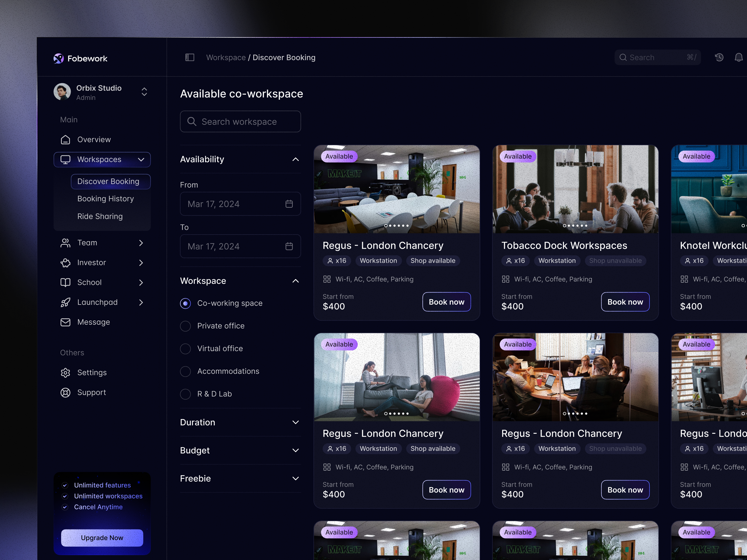Click the Upgrade Now button
The image size is (747, 560).
[102, 538]
